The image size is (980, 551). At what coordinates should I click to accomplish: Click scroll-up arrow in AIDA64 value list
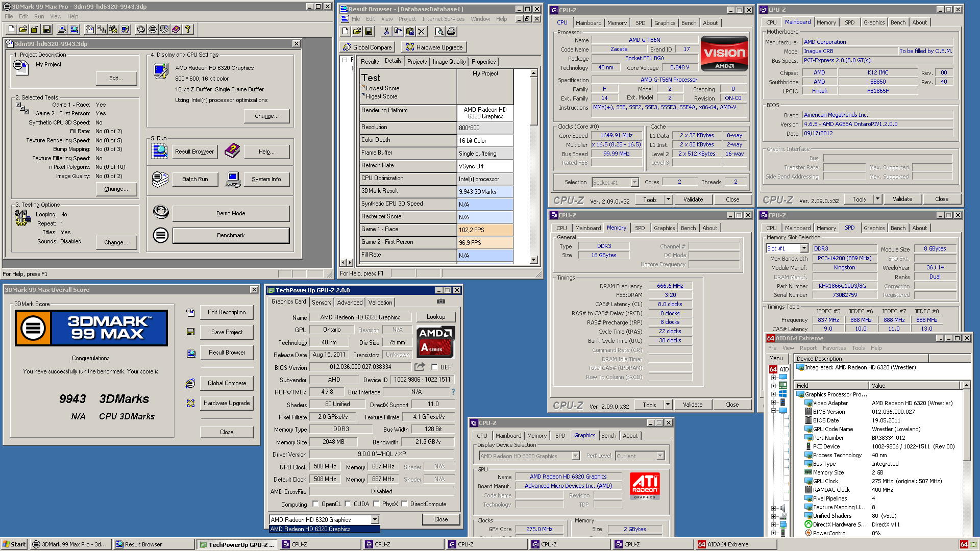pyautogui.click(x=966, y=385)
